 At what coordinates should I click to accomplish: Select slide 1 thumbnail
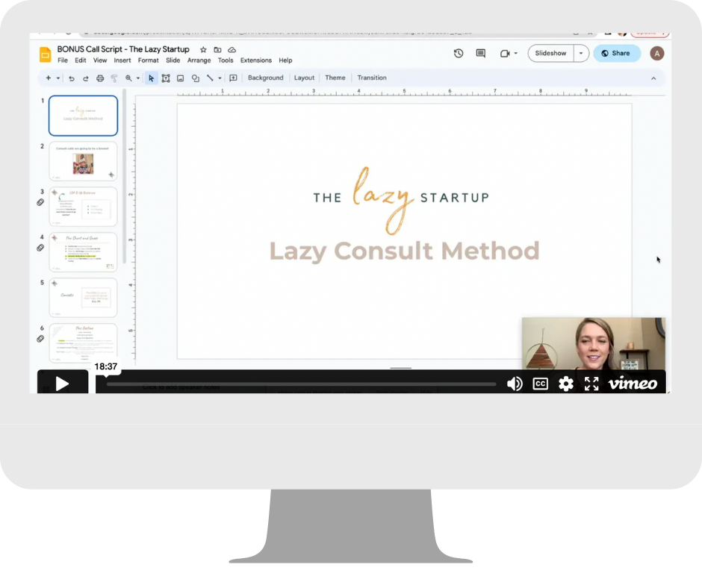[x=84, y=116]
